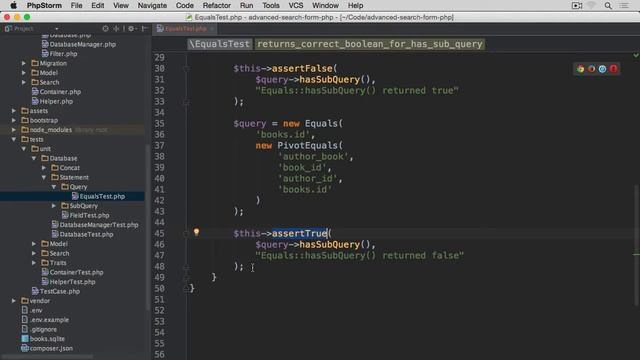
Task: Expand the assets folder
Action: pos(14,111)
